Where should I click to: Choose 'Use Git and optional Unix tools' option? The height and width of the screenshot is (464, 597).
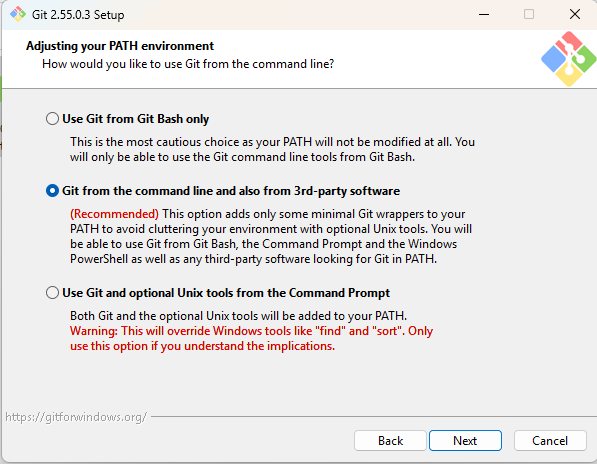(x=52, y=293)
